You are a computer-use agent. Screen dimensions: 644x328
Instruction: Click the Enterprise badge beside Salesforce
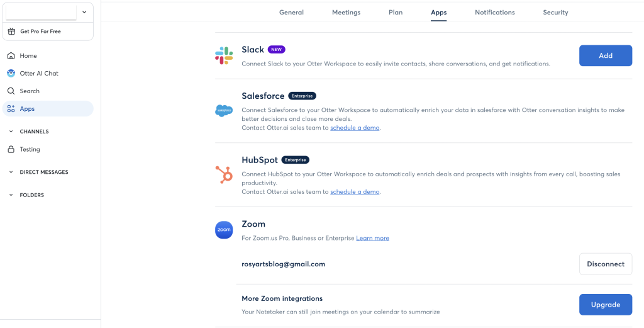click(x=303, y=96)
